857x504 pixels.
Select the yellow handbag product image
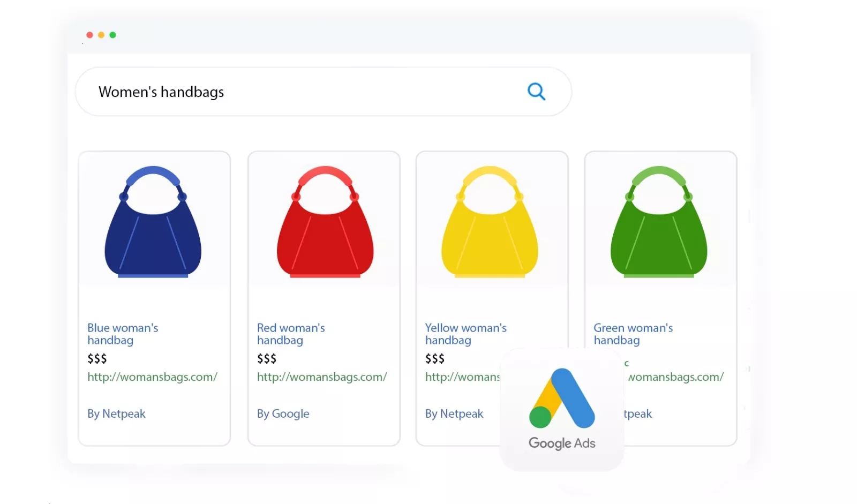(490, 222)
